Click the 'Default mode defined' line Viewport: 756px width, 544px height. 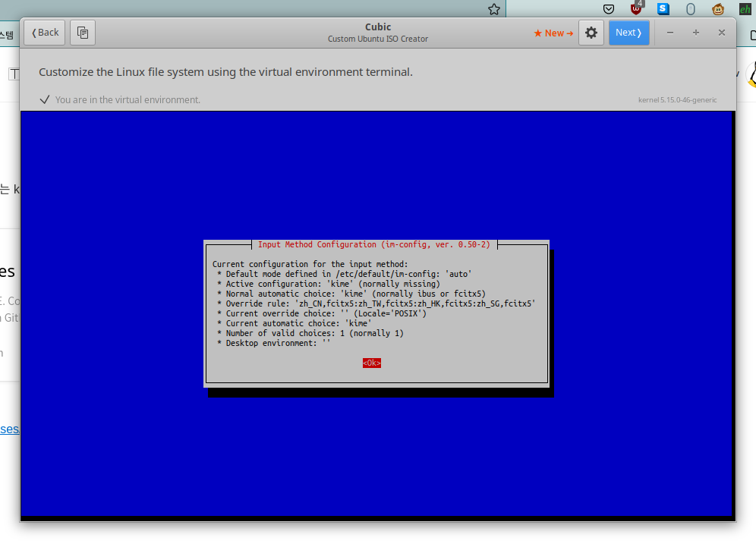(x=345, y=274)
